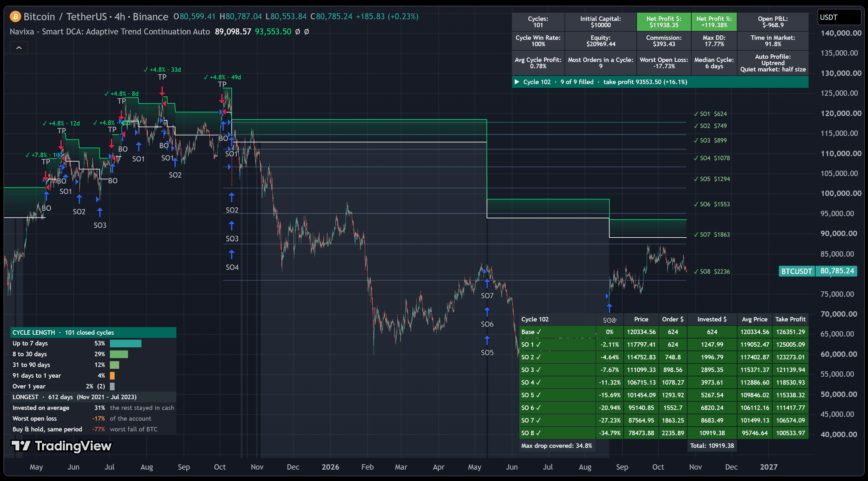Click the BTCUSDT price scale label
Screen dimensions: 868x481
click(x=797, y=271)
